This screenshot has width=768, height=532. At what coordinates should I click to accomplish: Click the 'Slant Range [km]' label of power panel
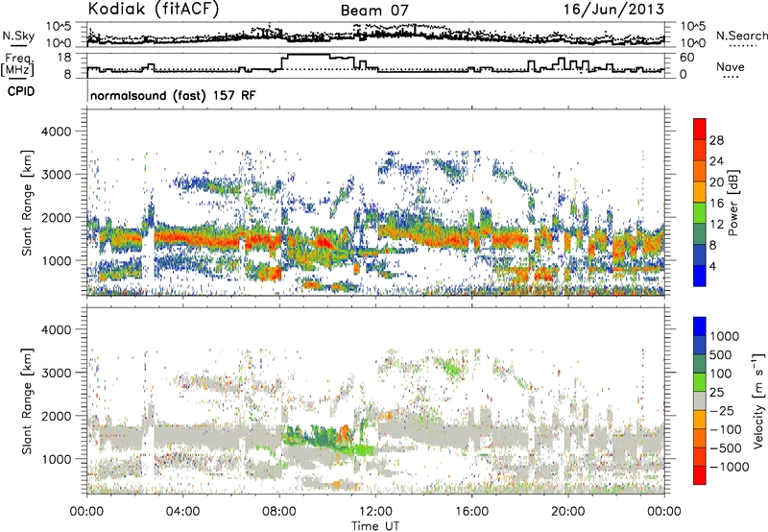27,203
